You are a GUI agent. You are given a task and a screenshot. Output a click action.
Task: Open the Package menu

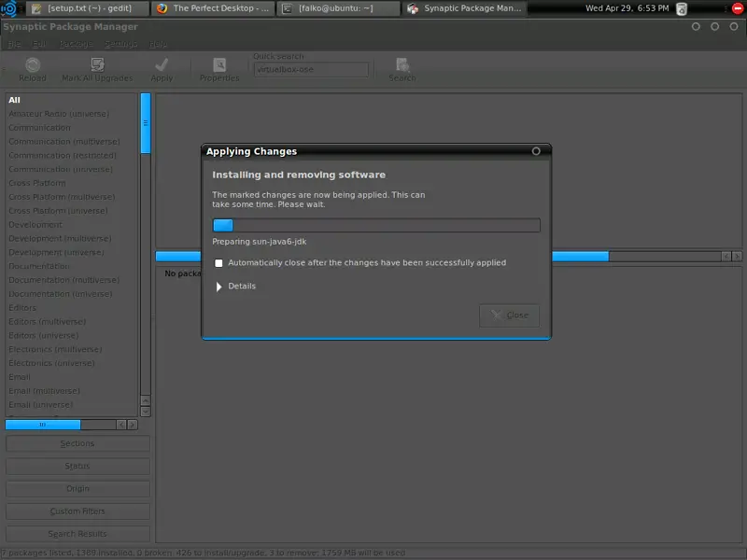coord(76,44)
